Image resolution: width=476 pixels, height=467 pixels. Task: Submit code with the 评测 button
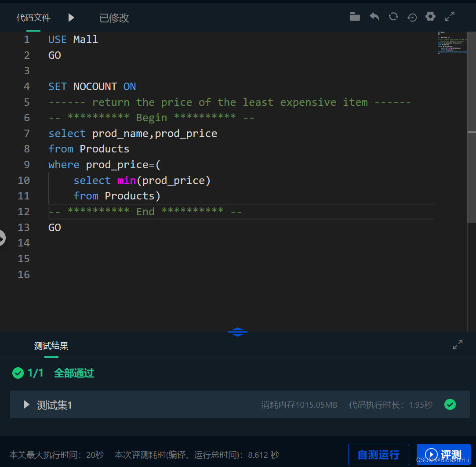click(x=443, y=455)
